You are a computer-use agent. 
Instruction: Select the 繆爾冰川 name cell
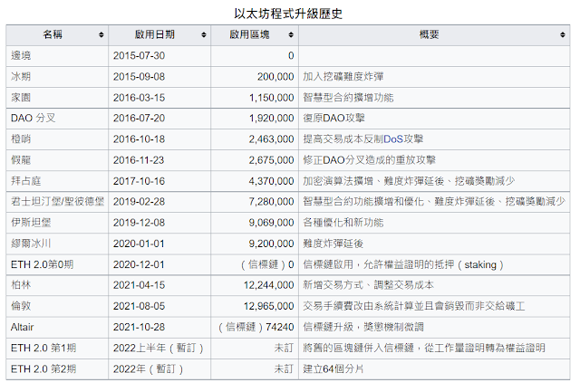[x=57, y=244]
